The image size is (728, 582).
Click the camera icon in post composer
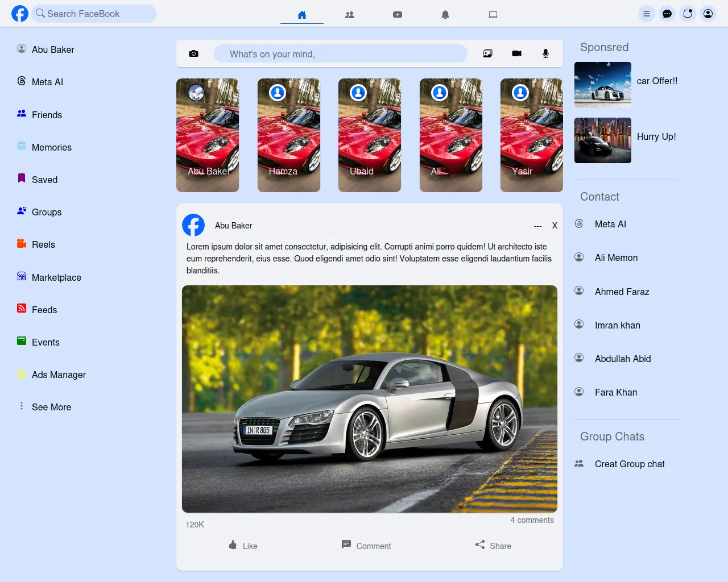(x=193, y=53)
